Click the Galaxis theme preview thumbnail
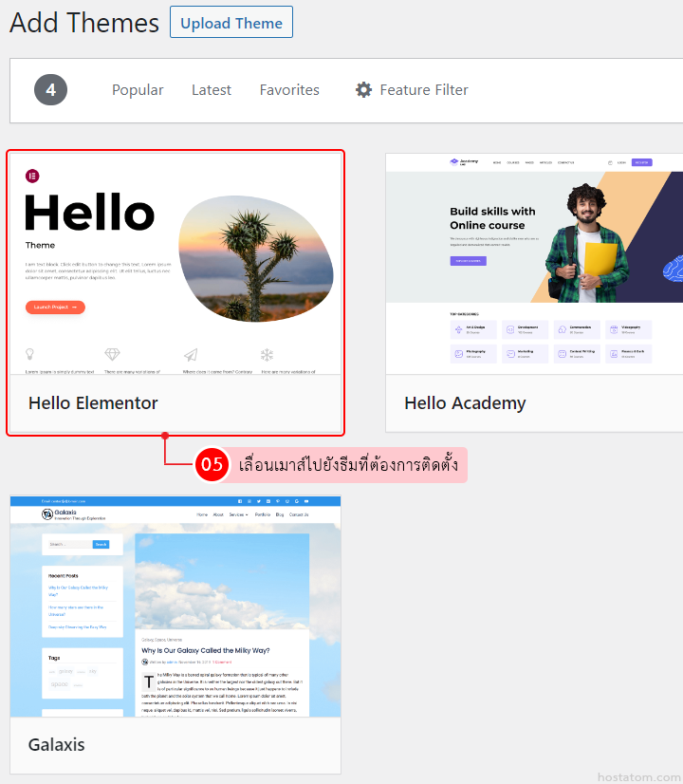The width and height of the screenshot is (683, 784). click(175, 607)
